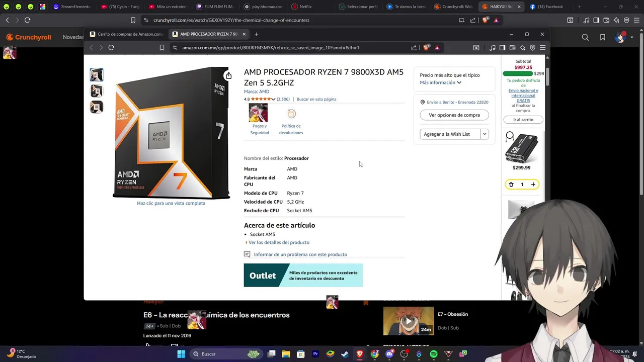Image resolution: width=644 pixels, height=362 pixels.
Task: Click the trash icon in cart quantity
Action: click(x=511, y=185)
